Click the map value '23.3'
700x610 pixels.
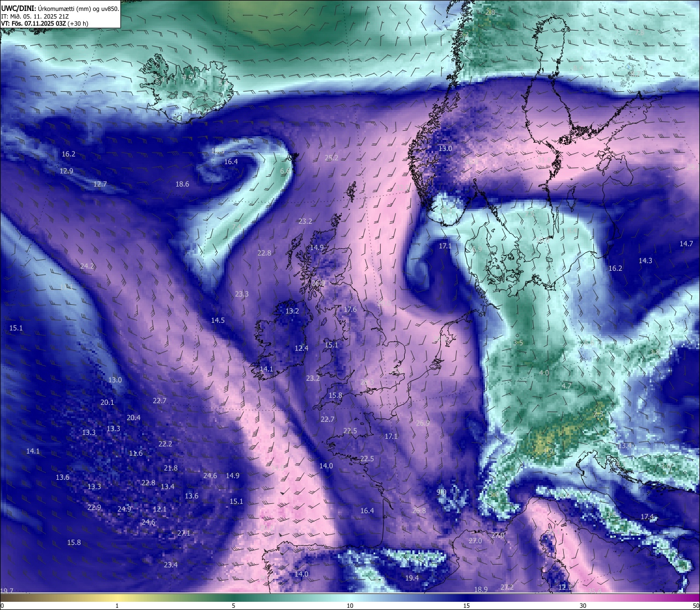click(x=242, y=294)
